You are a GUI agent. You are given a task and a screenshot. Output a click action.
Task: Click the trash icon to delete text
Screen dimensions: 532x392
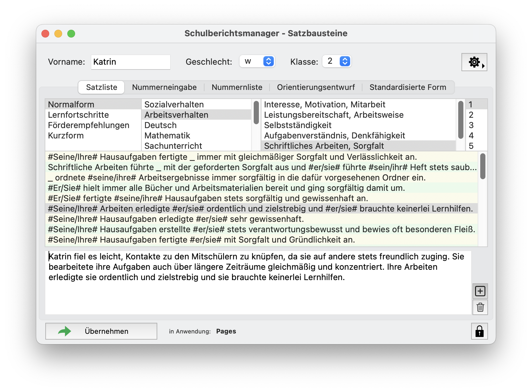point(480,308)
